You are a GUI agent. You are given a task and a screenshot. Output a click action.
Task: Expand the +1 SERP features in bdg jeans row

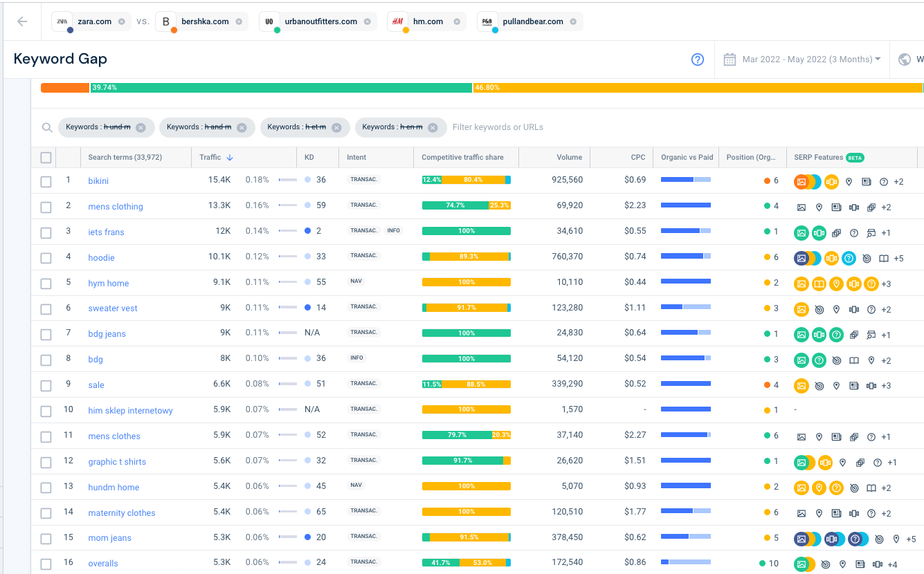click(x=886, y=335)
